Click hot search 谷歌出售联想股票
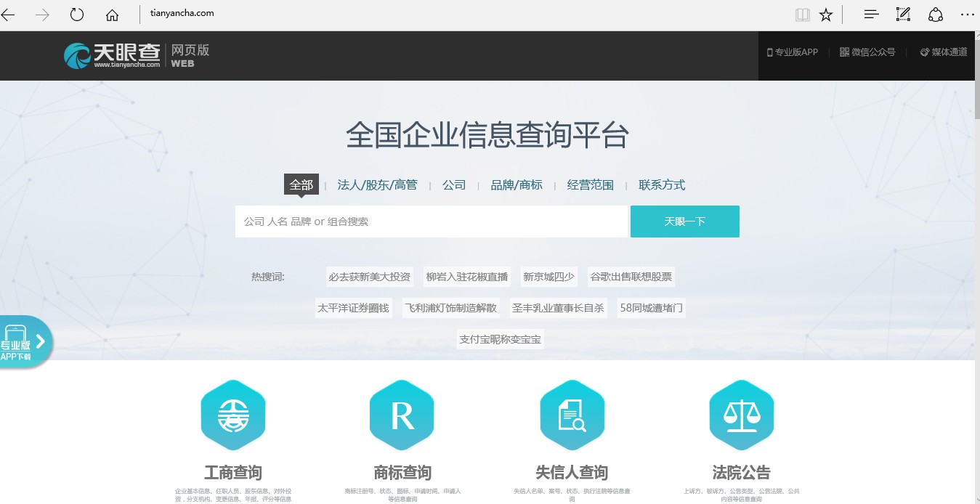The width and height of the screenshot is (980, 504). [x=631, y=277]
